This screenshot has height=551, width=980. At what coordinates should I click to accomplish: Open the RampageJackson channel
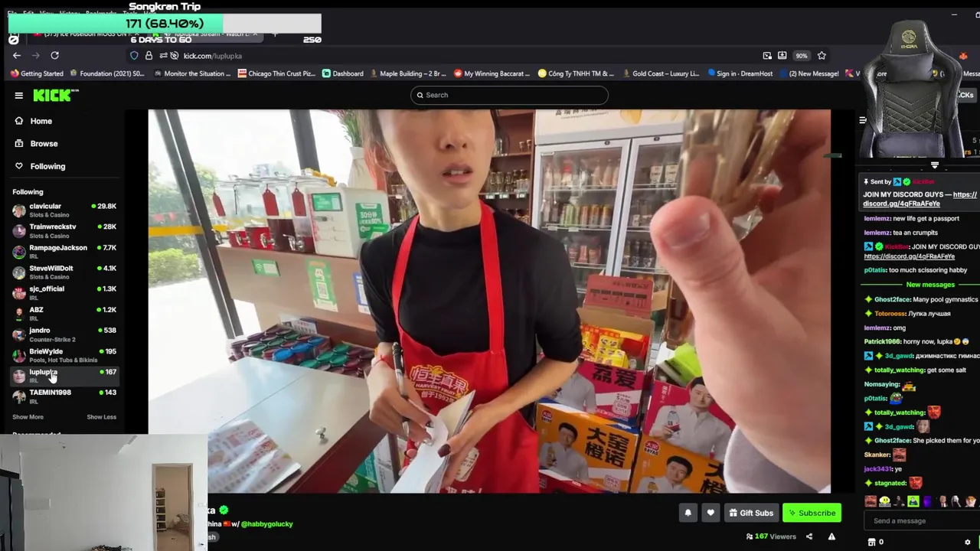(x=64, y=251)
